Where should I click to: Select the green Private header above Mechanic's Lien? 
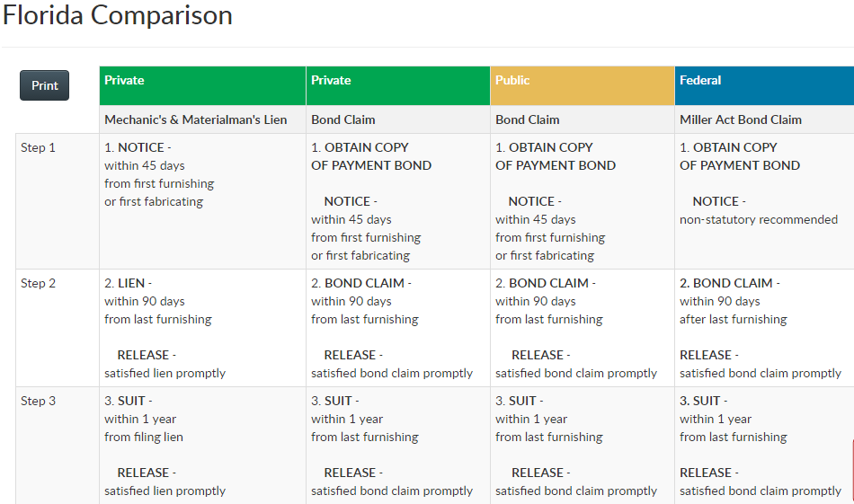pyautogui.click(x=124, y=81)
